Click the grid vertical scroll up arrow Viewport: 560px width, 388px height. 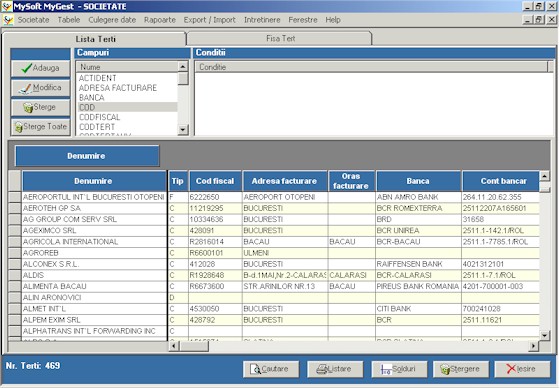coord(545,176)
